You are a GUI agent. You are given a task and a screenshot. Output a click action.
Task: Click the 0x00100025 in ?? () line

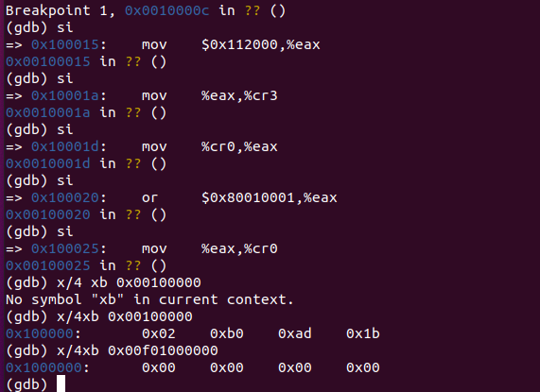coord(86,265)
